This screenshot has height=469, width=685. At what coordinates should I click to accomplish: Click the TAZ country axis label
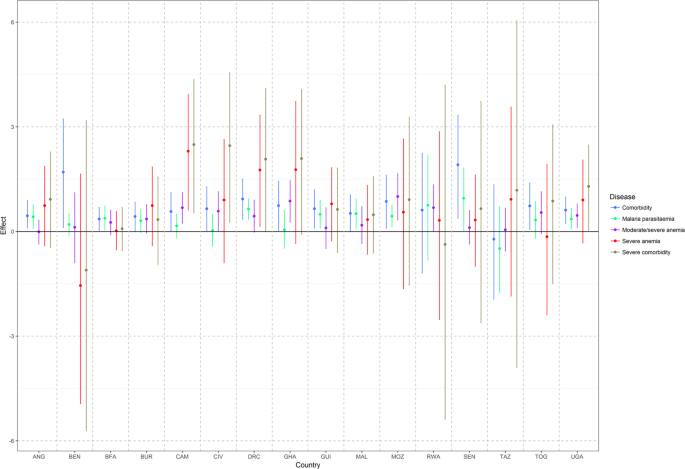click(505, 457)
